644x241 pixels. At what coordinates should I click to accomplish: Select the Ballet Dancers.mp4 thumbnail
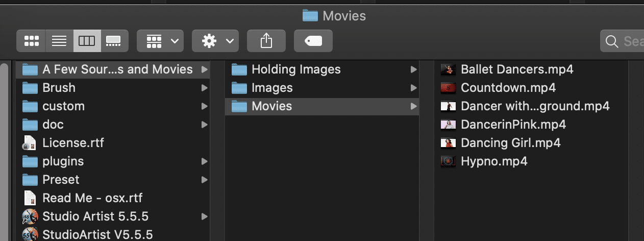pos(448,69)
